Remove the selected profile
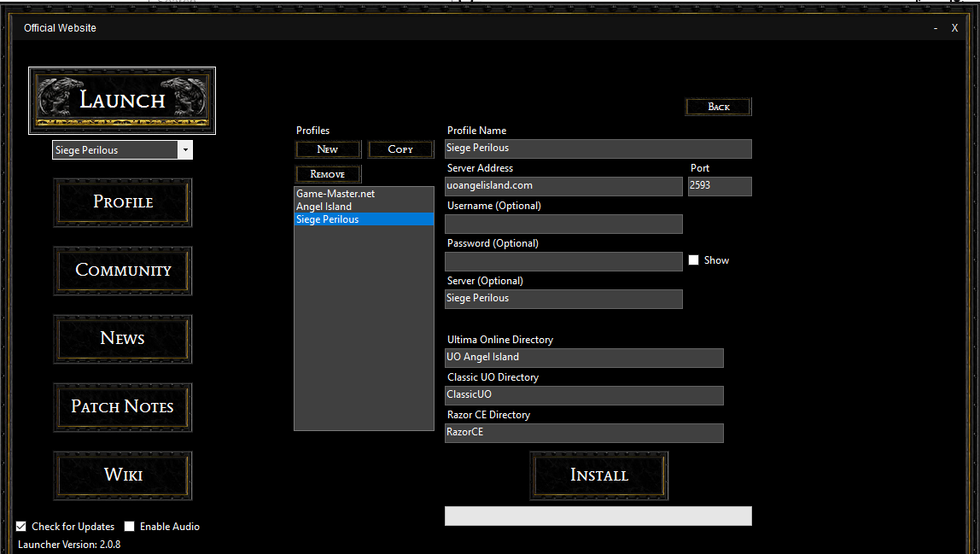 [x=328, y=174]
